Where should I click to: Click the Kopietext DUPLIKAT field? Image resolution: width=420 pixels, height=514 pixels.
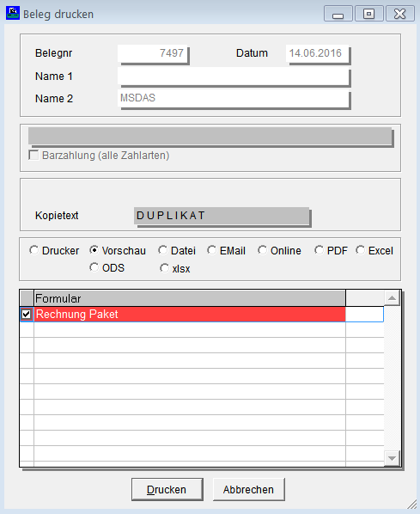[x=222, y=216]
